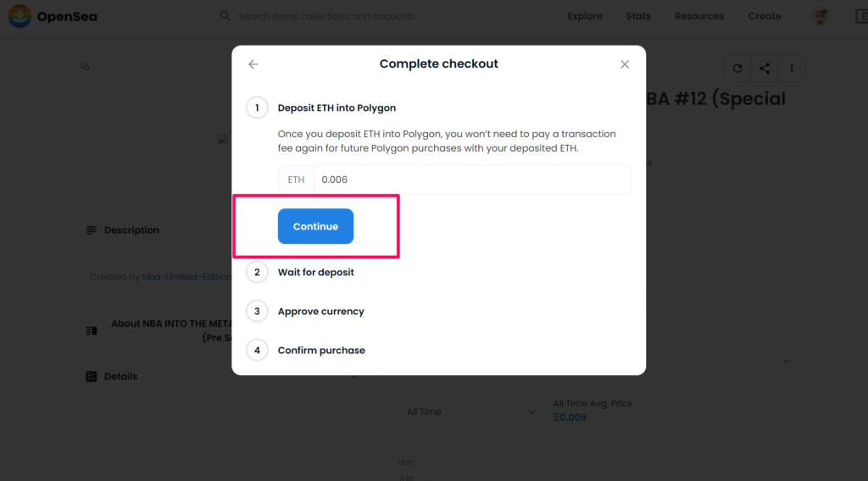Go back with the modal's left arrow
The image size is (868, 481).
(x=253, y=64)
